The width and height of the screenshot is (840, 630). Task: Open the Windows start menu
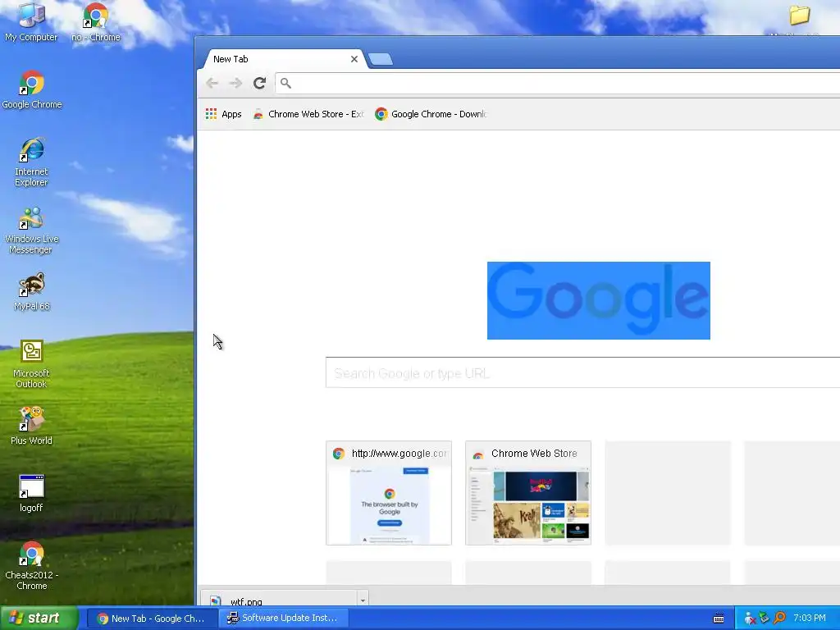pos(39,619)
